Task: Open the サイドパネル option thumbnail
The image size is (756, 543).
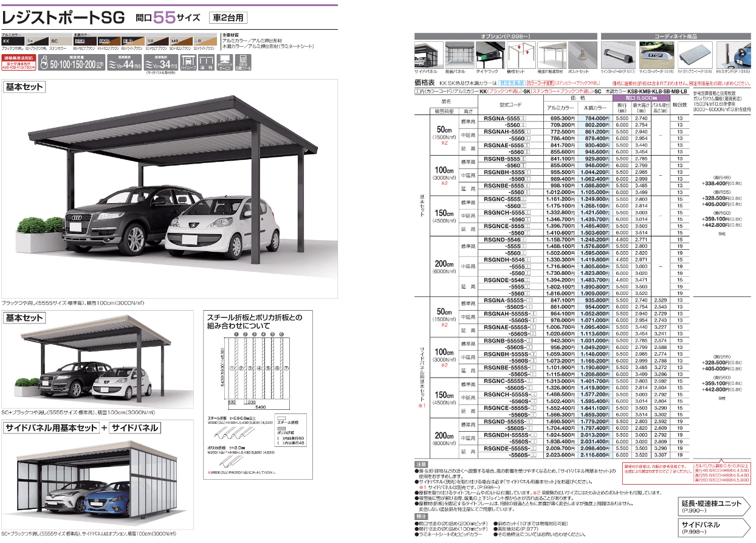Action: tap(428, 54)
